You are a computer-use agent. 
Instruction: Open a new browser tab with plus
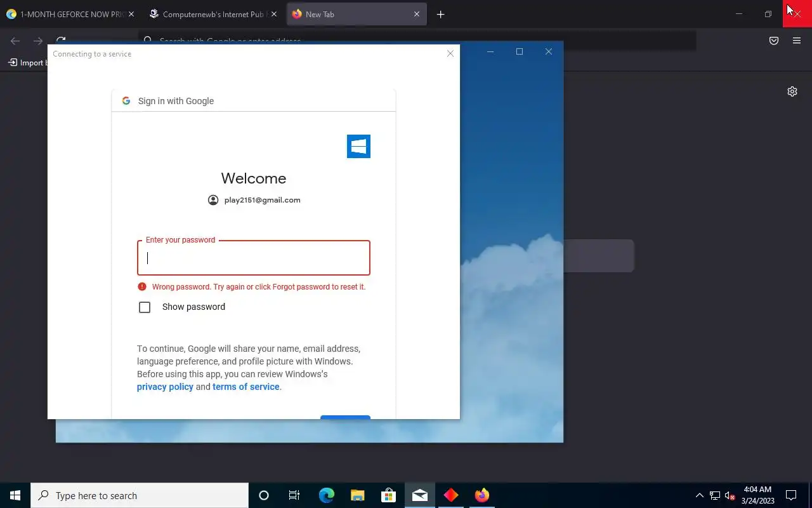[x=441, y=14]
